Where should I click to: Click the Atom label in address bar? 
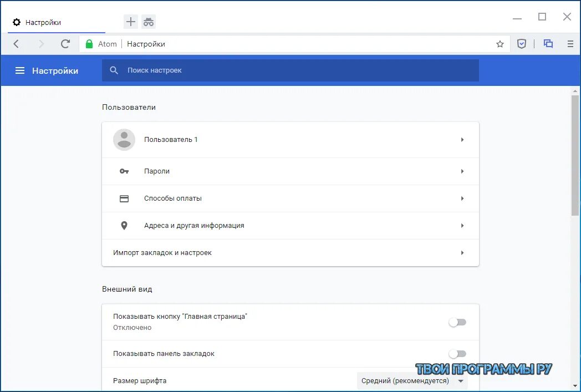108,44
